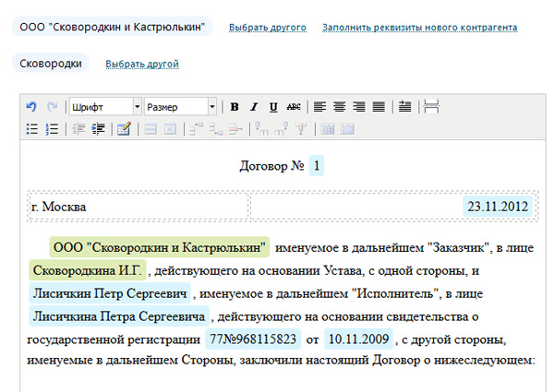This screenshot has width=554, height=392.
Task: Toggle italic formatting
Action: click(254, 107)
